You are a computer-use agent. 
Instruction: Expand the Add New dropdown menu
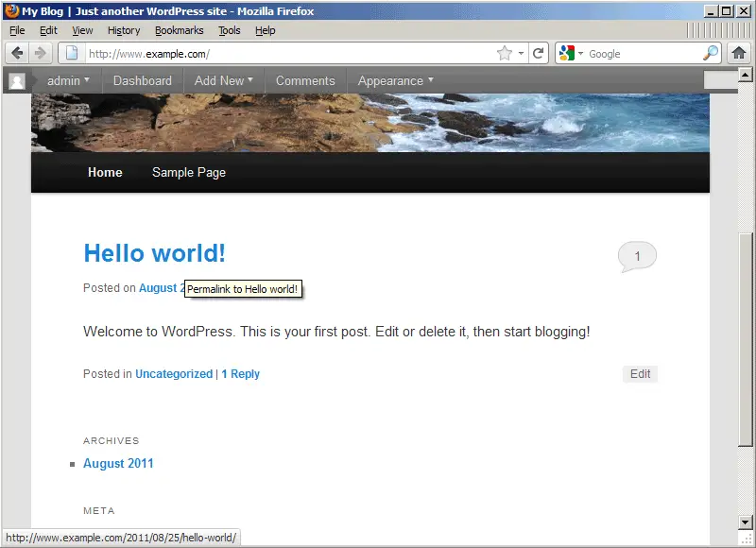(224, 80)
